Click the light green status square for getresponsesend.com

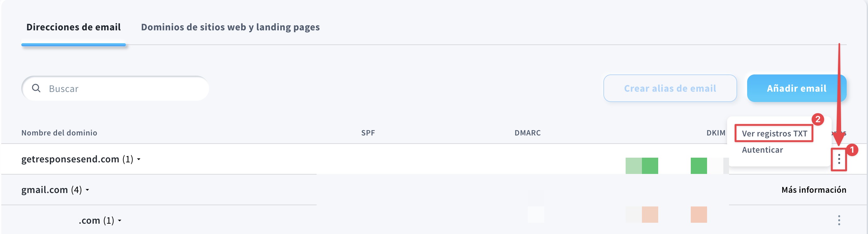633,166
